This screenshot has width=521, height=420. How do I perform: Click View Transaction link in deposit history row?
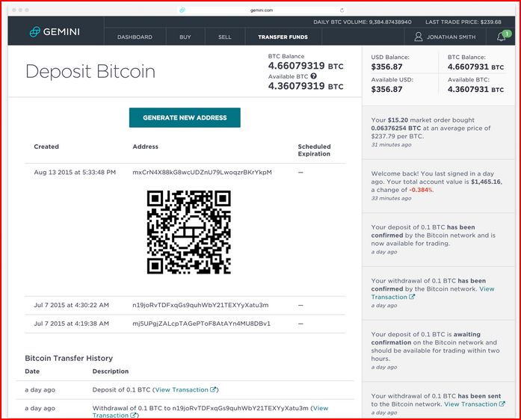click(x=185, y=390)
